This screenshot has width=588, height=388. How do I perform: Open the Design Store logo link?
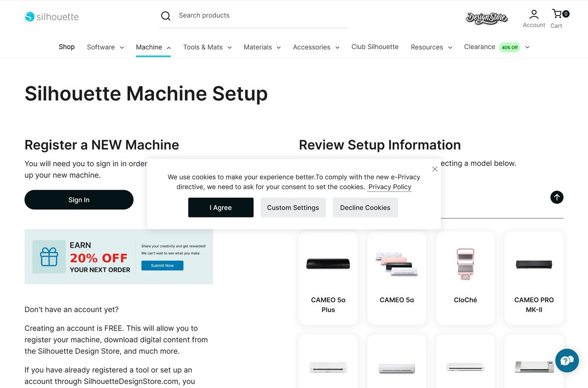[487, 18]
